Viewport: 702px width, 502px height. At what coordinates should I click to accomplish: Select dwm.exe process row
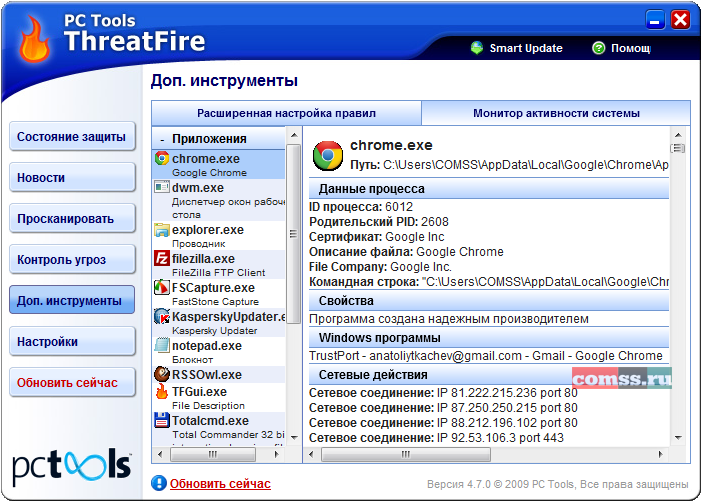click(219, 200)
